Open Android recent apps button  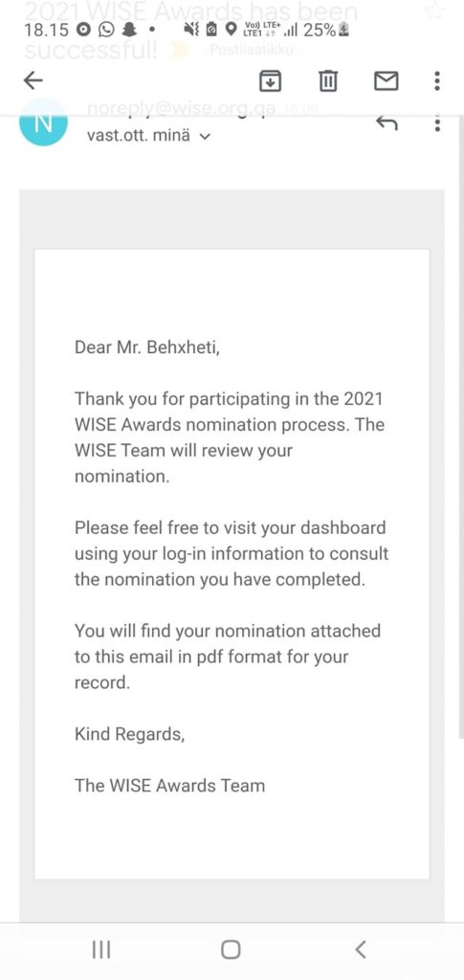point(101,949)
